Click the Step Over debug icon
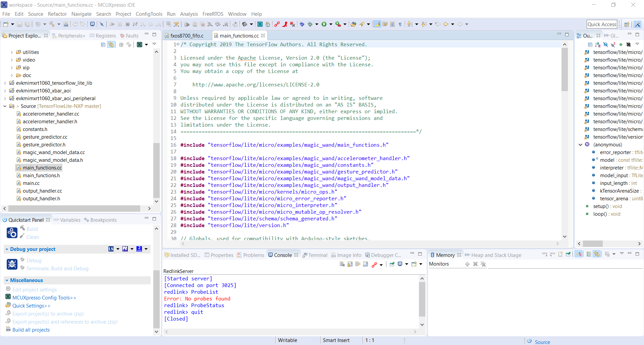 150,24
